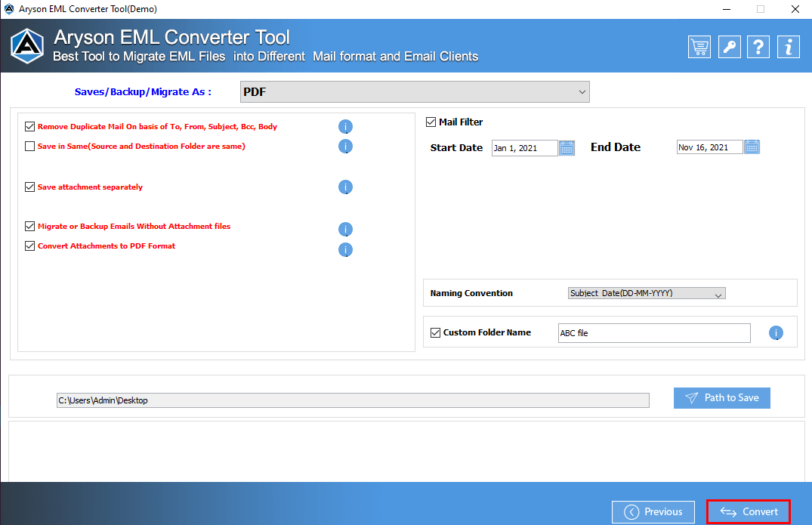Enable Save in Same folder checkbox
The image size is (812, 525).
click(30, 146)
